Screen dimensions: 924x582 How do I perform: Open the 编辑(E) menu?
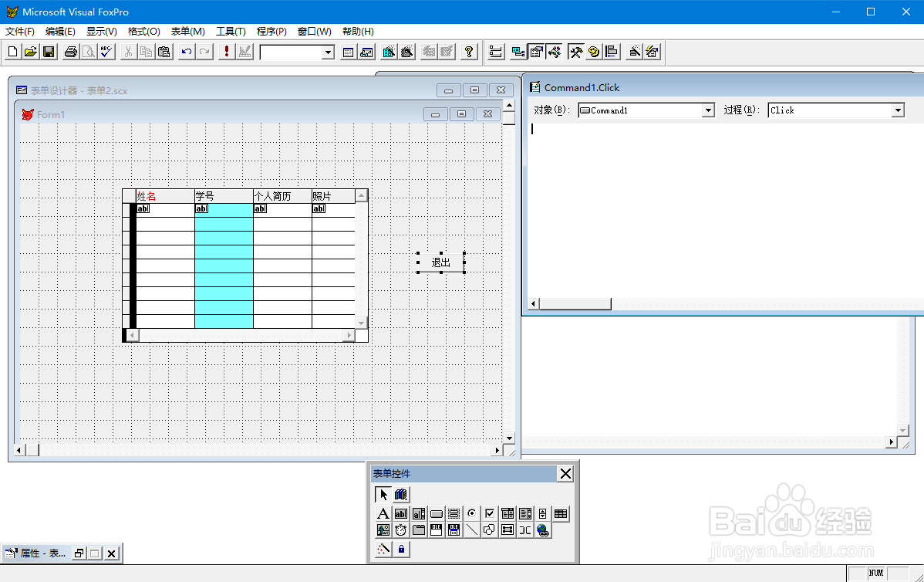(x=60, y=31)
